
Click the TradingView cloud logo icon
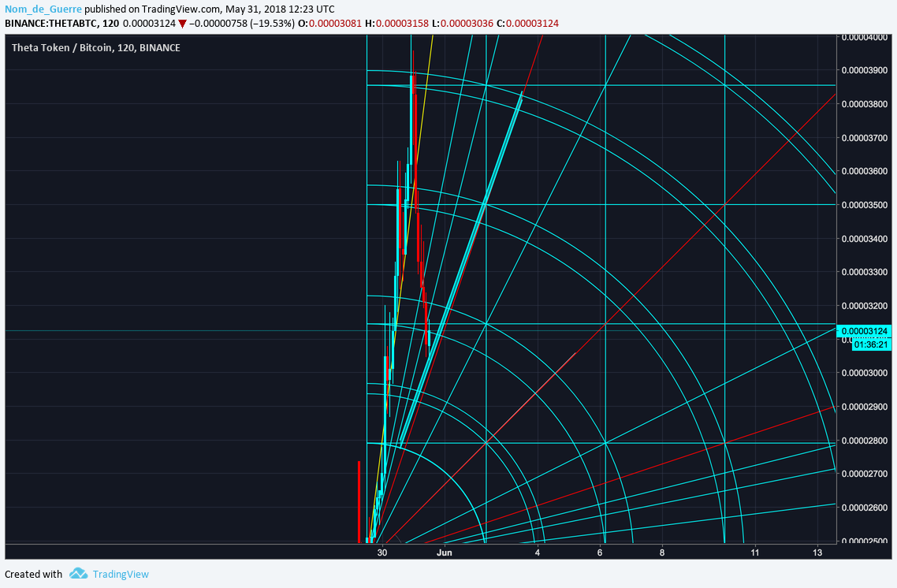(x=78, y=573)
